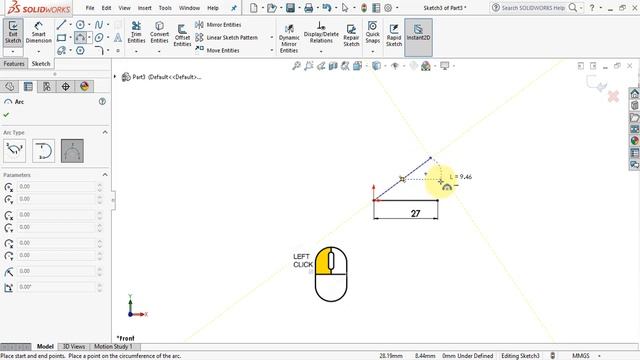Click the Zoom to Fit view icon
Viewport: 640px width, 360px height.
[x=296, y=66]
